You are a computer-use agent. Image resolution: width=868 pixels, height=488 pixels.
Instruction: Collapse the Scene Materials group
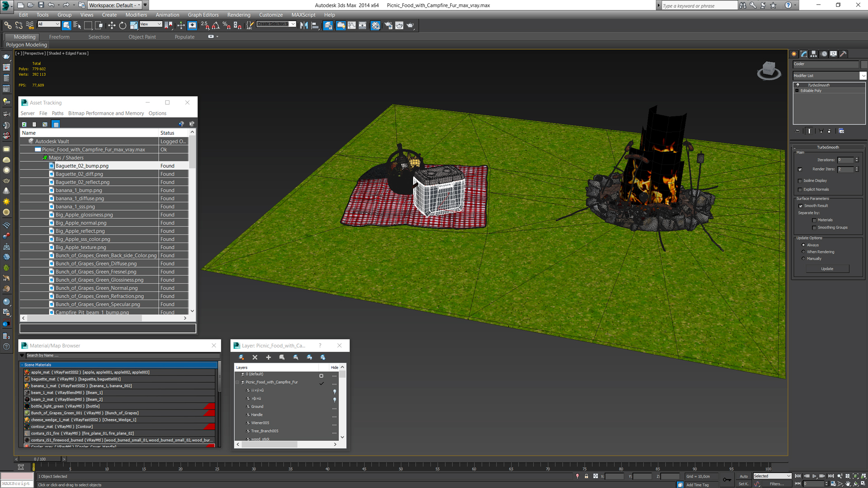pyautogui.click(x=22, y=365)
